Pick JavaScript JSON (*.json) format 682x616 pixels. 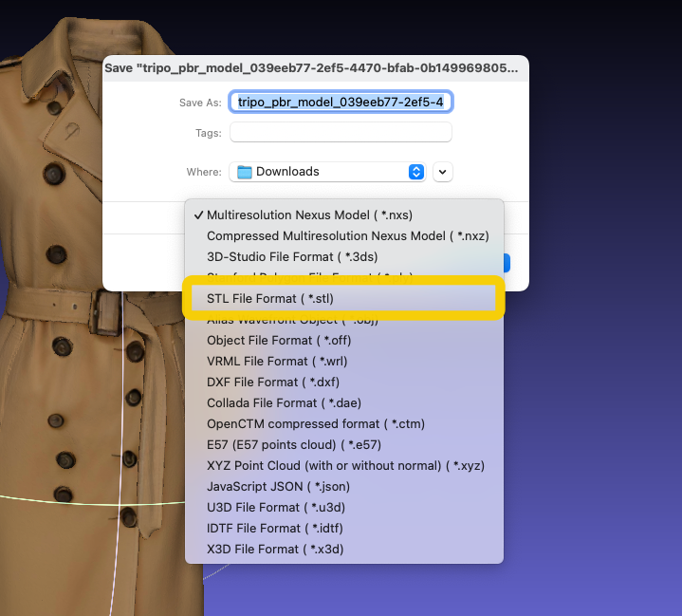click(x=344, y=487)
